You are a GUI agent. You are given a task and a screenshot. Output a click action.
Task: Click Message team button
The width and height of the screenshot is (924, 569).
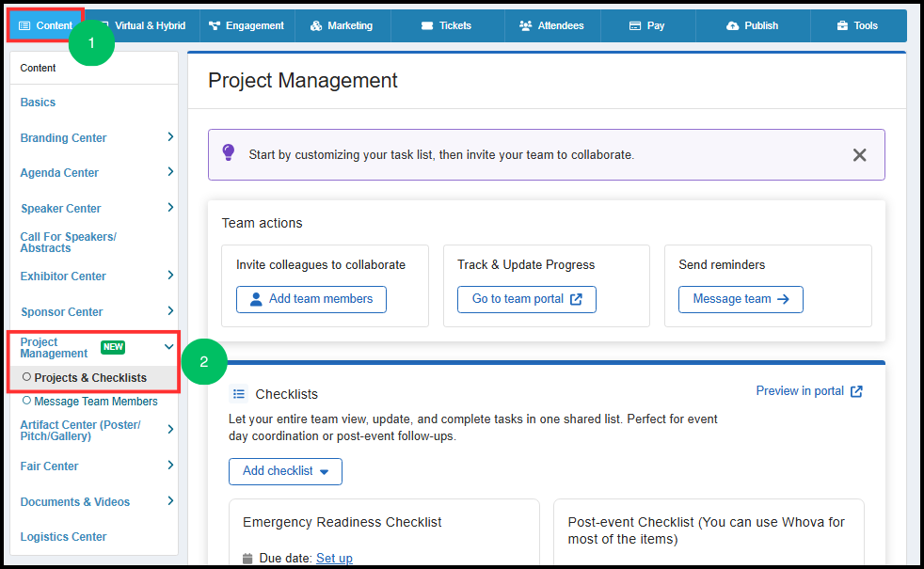click(x=741, y=299)
